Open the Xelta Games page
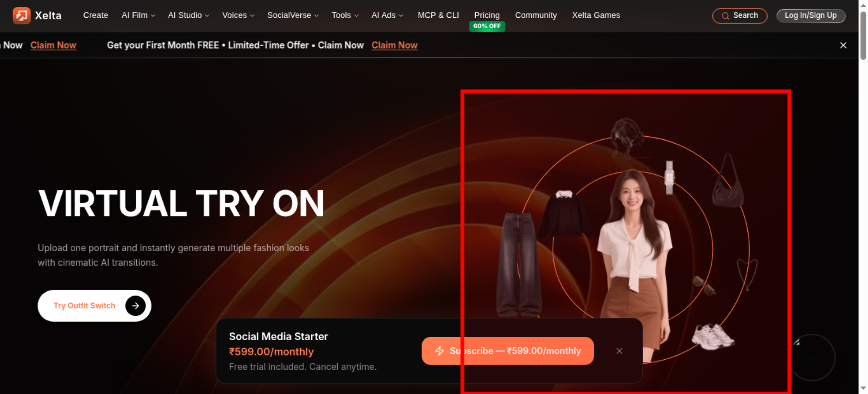The width and height of the screenshot is (868, 394). tap(596, 15)
